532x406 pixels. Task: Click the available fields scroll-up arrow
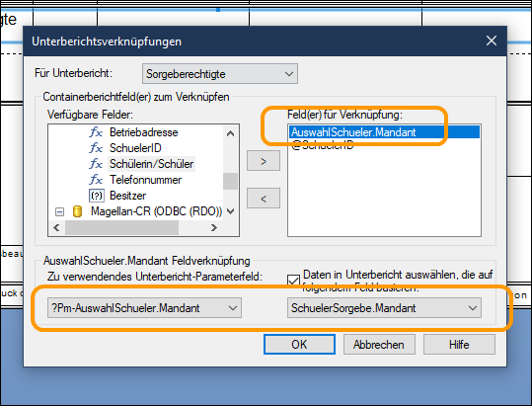tap(230, 133)
